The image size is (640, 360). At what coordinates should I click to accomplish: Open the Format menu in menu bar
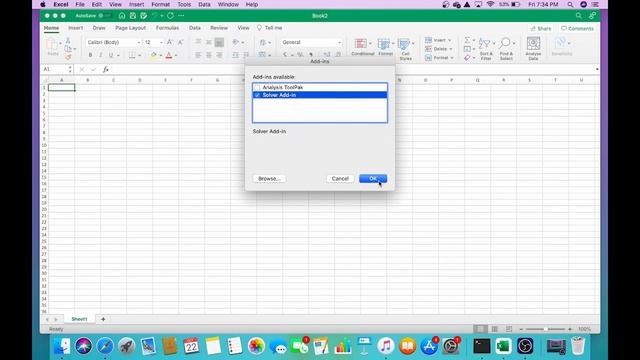pos(160,4)
